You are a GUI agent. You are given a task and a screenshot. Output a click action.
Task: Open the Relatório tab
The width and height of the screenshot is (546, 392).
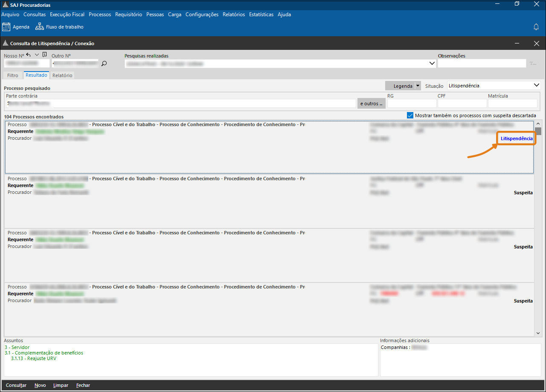[62, 75]
